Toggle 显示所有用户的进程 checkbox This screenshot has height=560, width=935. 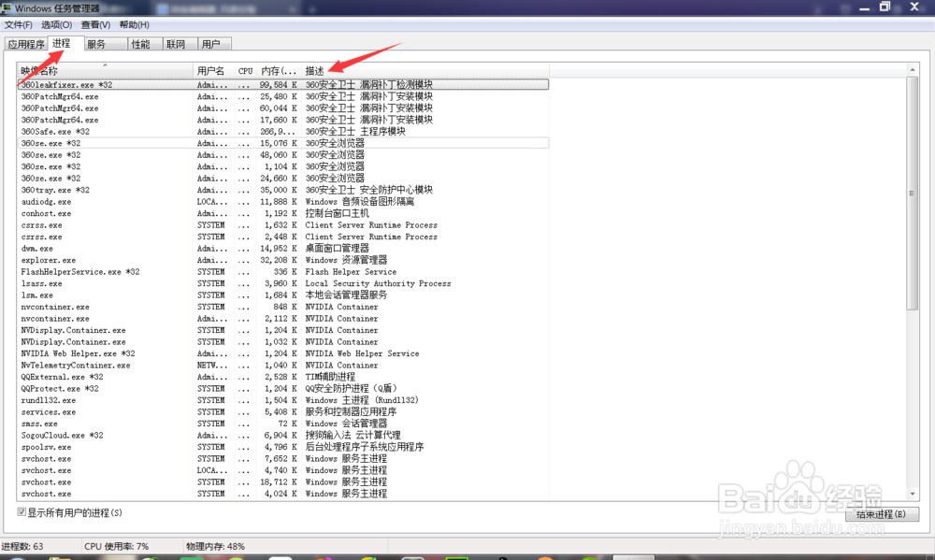(x=22, y=512)
